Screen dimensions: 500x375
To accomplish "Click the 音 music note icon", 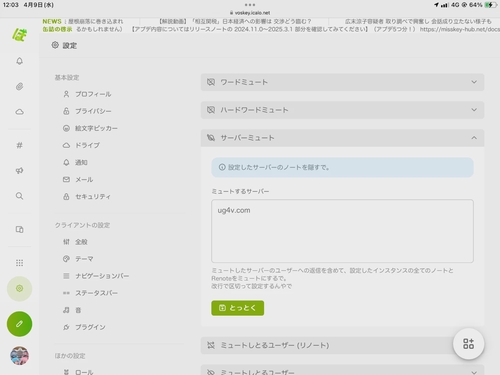I will [66, 310].
